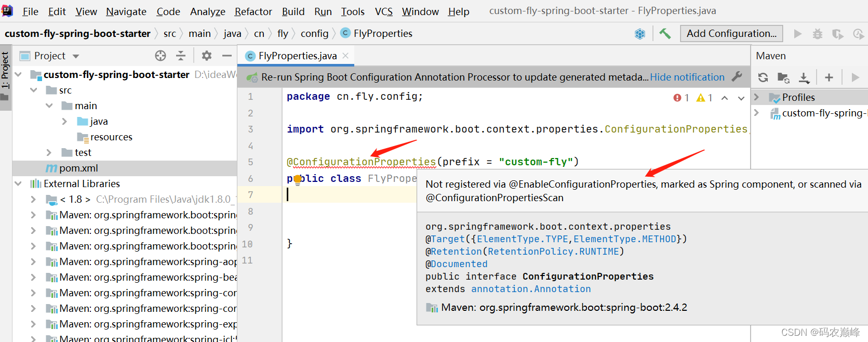Click the Run play icon in toolbar

tap(798, 34)
